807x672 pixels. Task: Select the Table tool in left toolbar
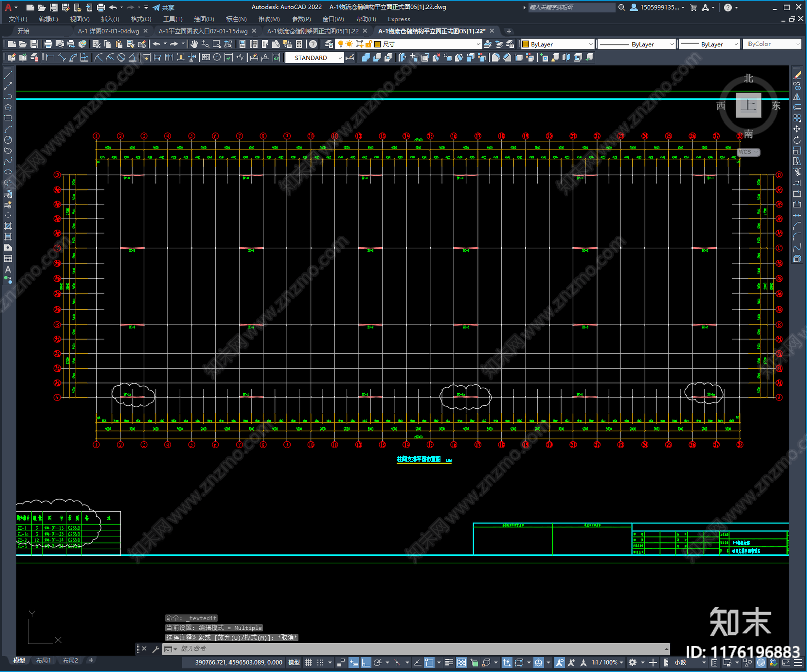pos(8,259)
